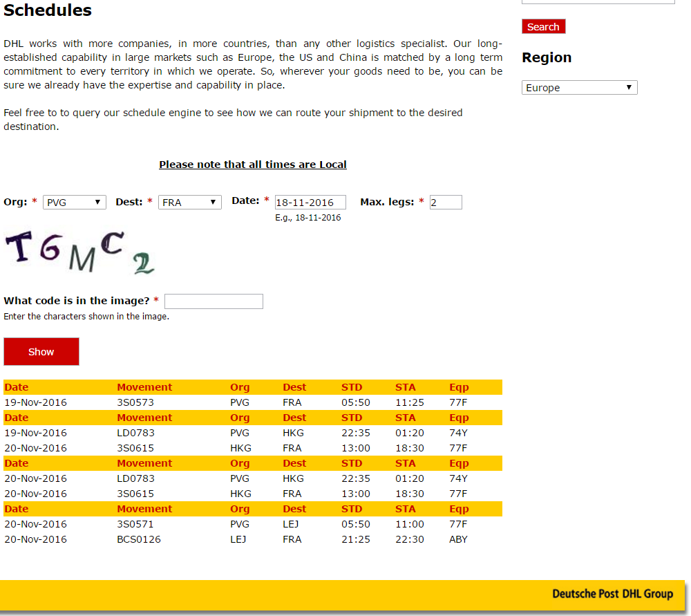Click the Max. legs input field

tap(446, 203)
